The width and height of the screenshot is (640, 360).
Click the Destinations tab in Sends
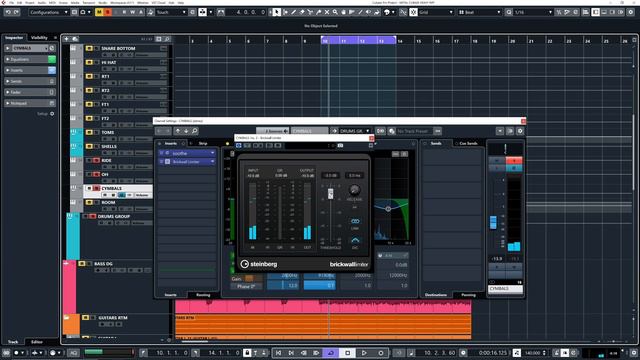(436, 295)
